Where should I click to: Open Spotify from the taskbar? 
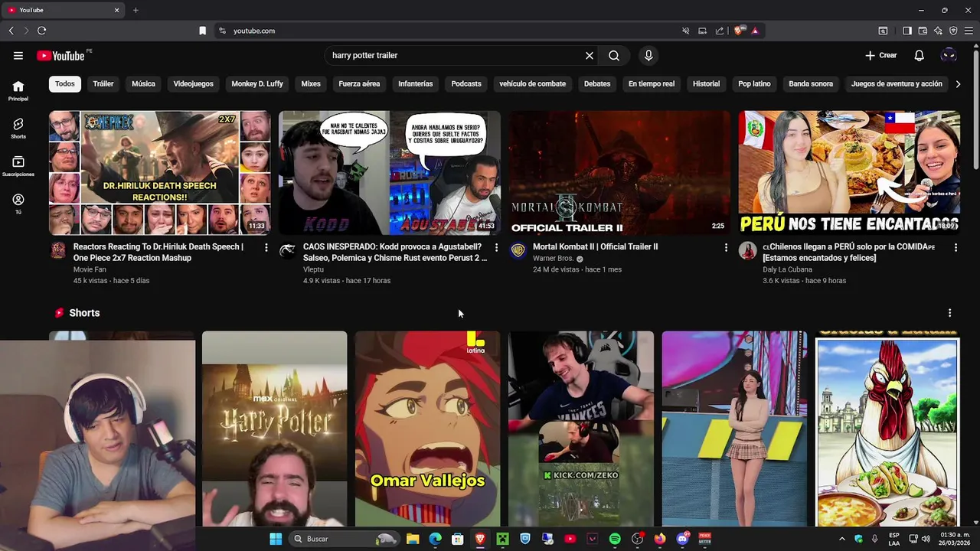615,539
